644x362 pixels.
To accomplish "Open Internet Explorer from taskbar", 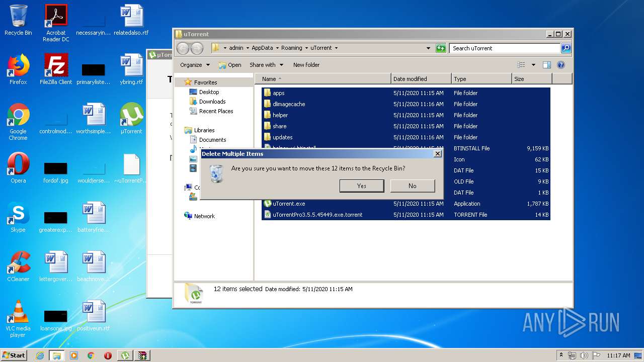I will [x=40, y=355].
